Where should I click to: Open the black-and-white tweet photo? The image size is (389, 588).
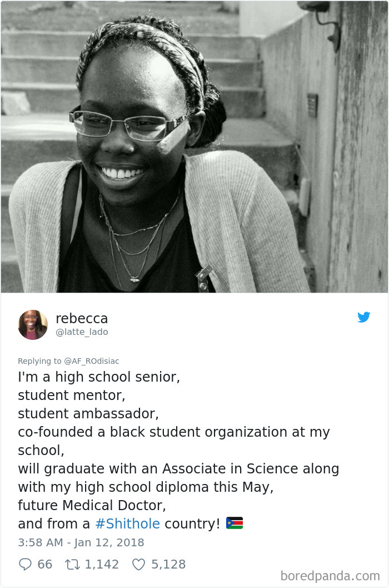(194, 147)
